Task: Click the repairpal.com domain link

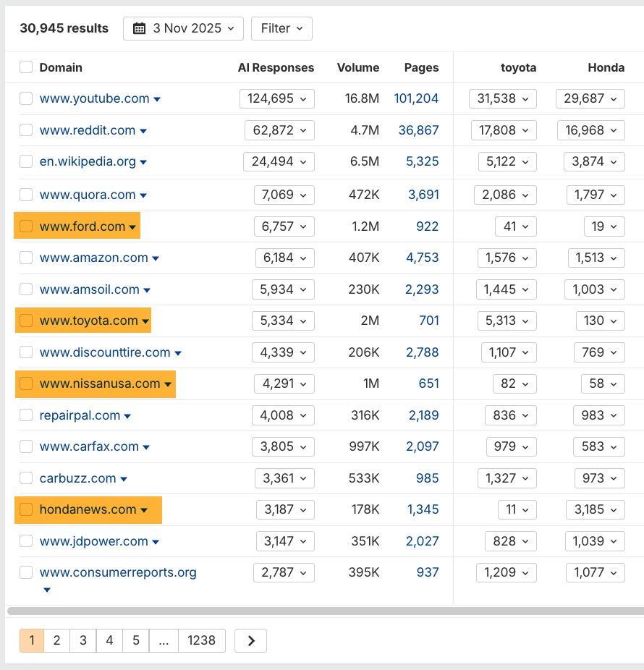Action: coord(80,415)
